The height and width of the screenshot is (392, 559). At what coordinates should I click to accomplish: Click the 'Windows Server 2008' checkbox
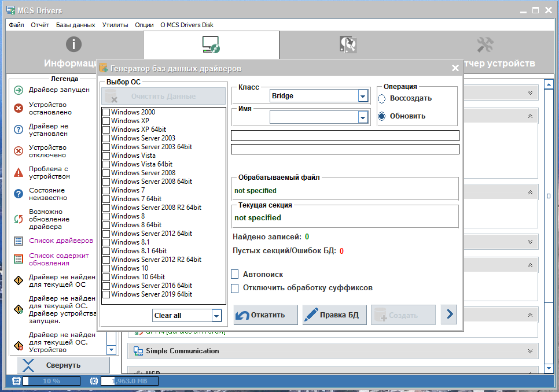coord(106,173)
